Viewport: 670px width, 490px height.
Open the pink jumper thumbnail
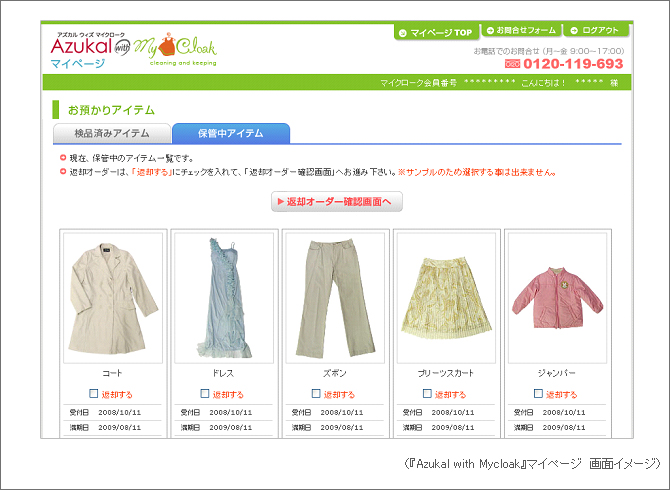tap(557, 298)
